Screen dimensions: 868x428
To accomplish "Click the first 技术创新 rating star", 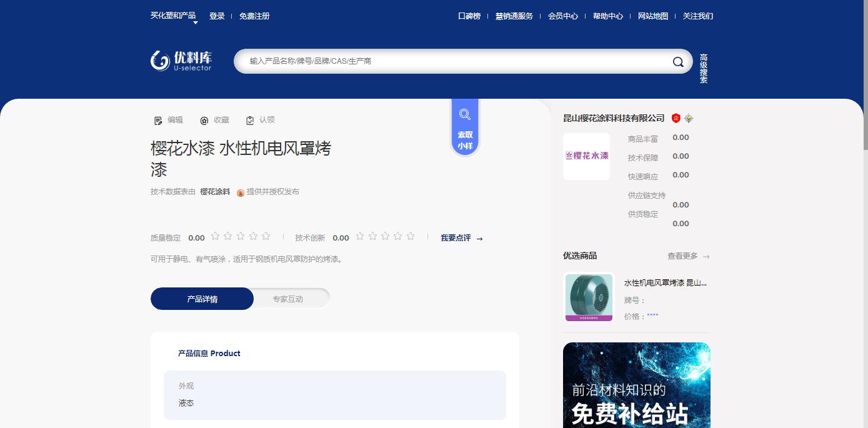I will pyautogui.click(x=360, y=236).
